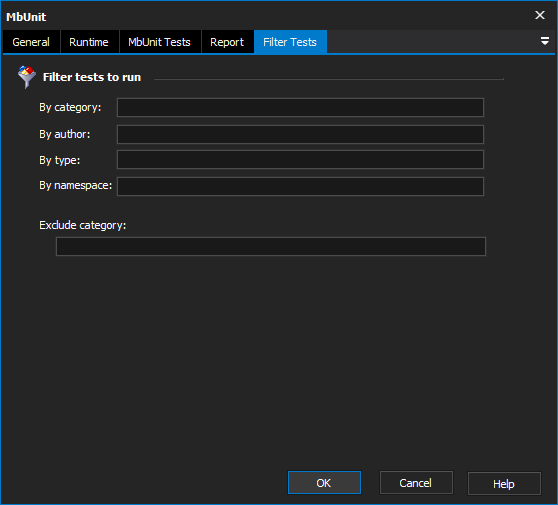558x505 pixels.
Task: Open the Runtime tab
Action: pos(89,42)
